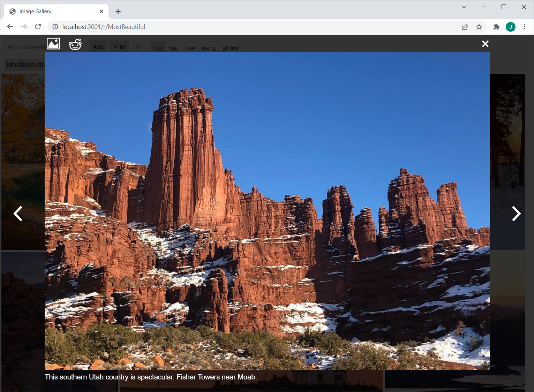This screenshot has height=392, width=534.
Task: Toggle the < 18 filter
Action: tap(120, 47)
